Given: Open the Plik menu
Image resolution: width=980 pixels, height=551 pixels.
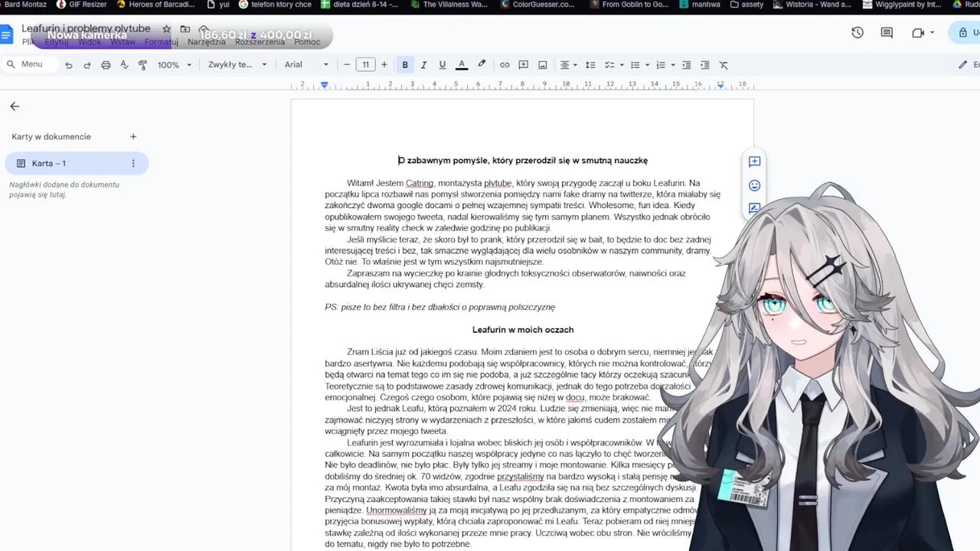Looking at the screenshot, I should pos(29,42).
